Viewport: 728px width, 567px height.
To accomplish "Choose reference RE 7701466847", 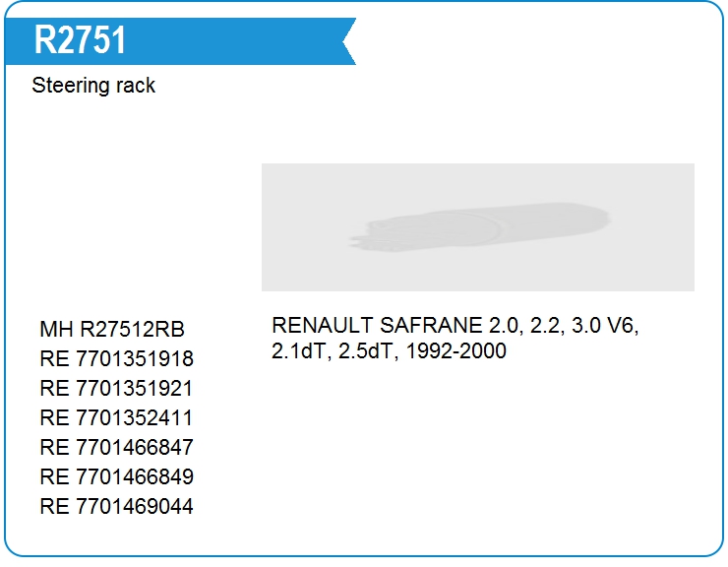I will (x=116, y=447).
